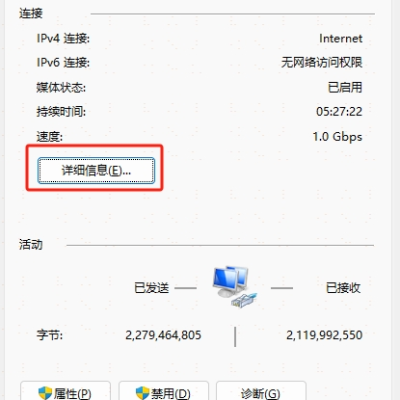The height and width of the screenshot is (400, 400).
Task: Select the 无网络访问权限 value
Action: [x=322, y=62]
